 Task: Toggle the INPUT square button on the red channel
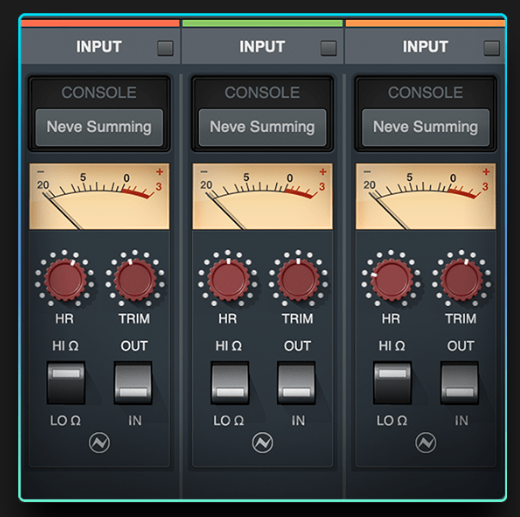click(x=165, y=48)
